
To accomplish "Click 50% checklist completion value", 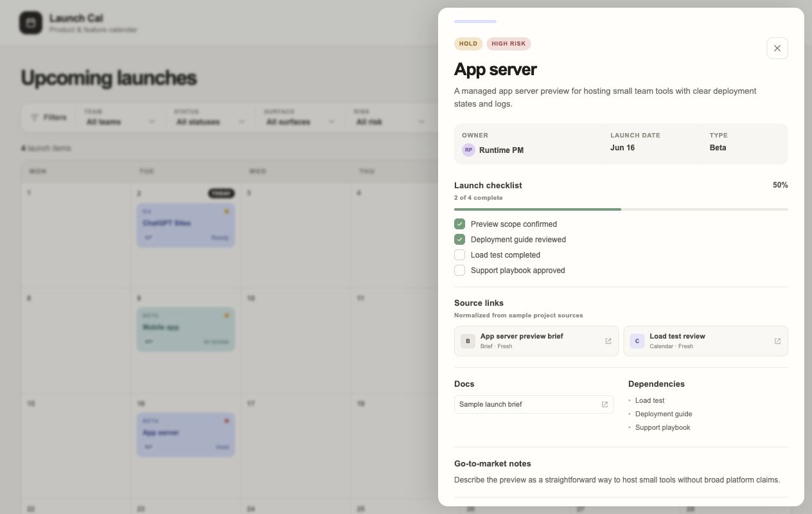I will 780,185.
